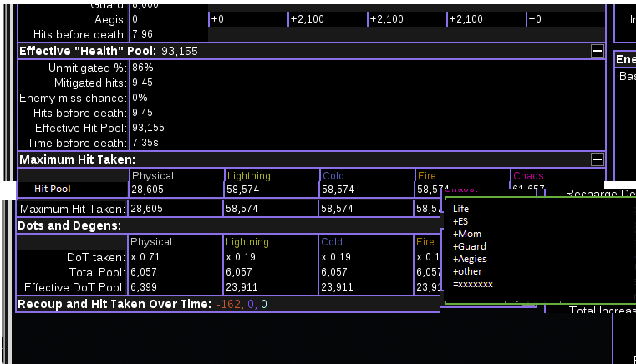Click Lightning column header in Maximum Hit Taken
Screen dimensions: 636x364
[x=251, y=176]
